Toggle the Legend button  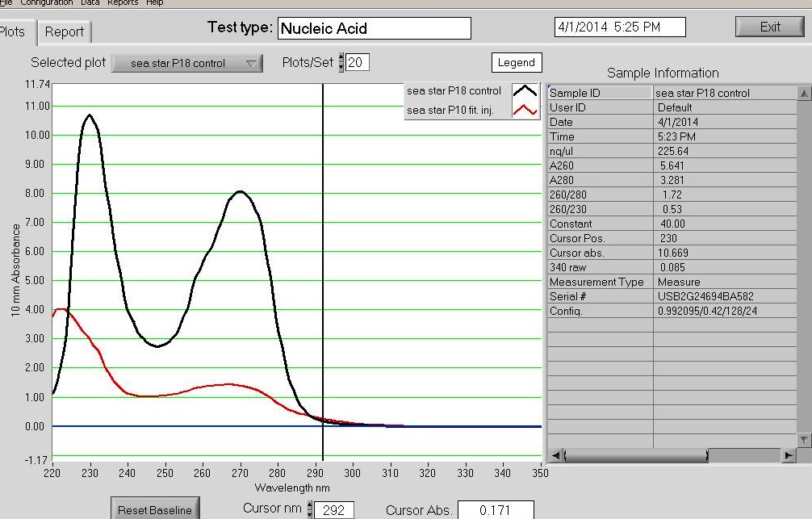coord(516,62)
